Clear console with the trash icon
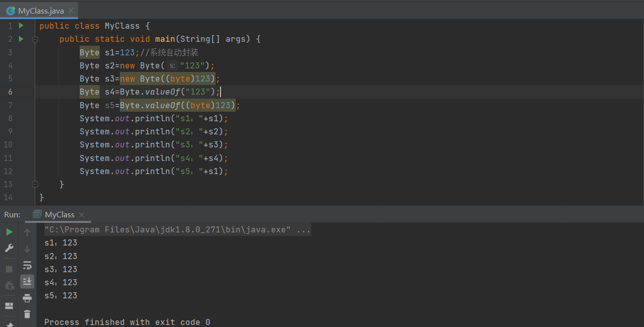Viewport: 644px width, 327px height. pyautogui.click(x=27, y=314)
